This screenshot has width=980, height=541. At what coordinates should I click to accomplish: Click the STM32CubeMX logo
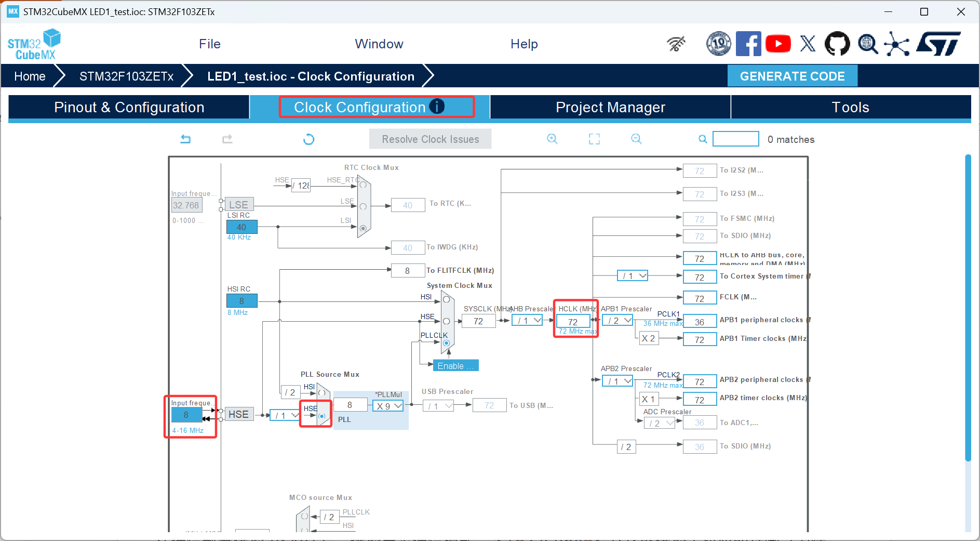[34, 44]
